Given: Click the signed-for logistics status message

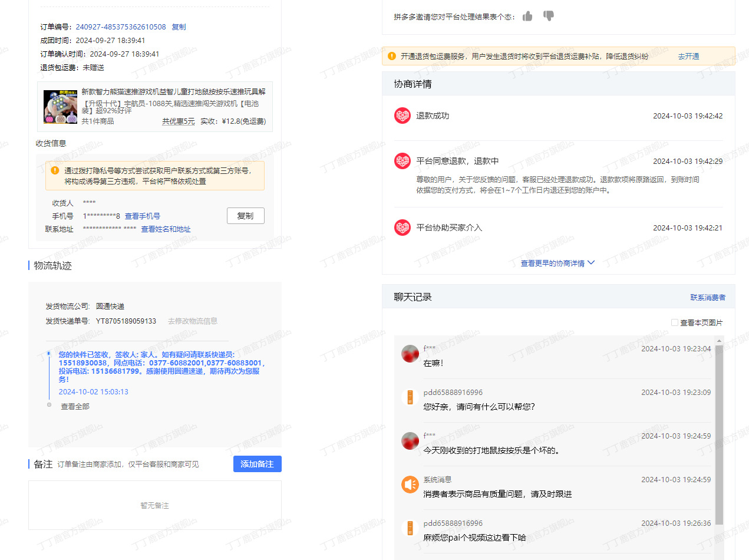Looking at the screenshot, I should (x=161, y=367).
